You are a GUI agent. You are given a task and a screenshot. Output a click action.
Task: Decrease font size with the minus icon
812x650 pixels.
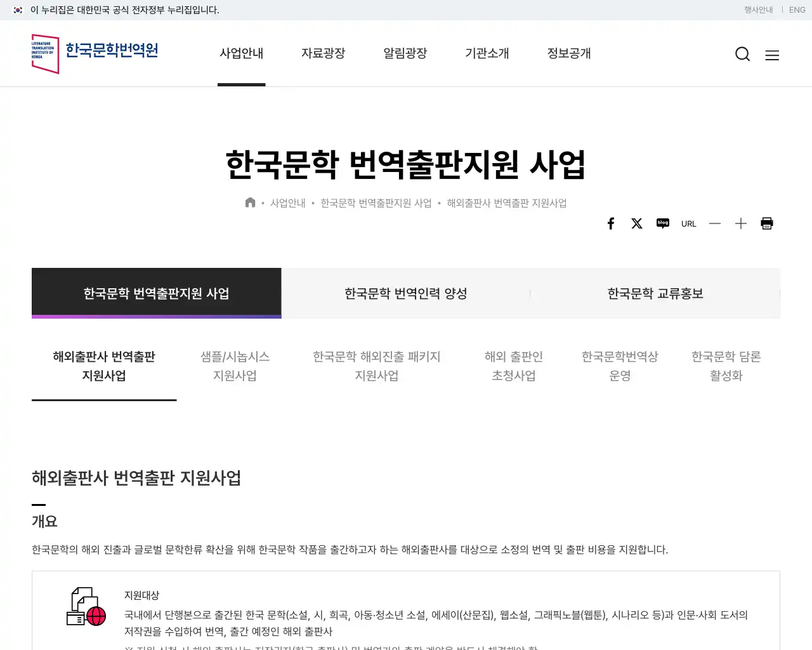tap(715, 223)
